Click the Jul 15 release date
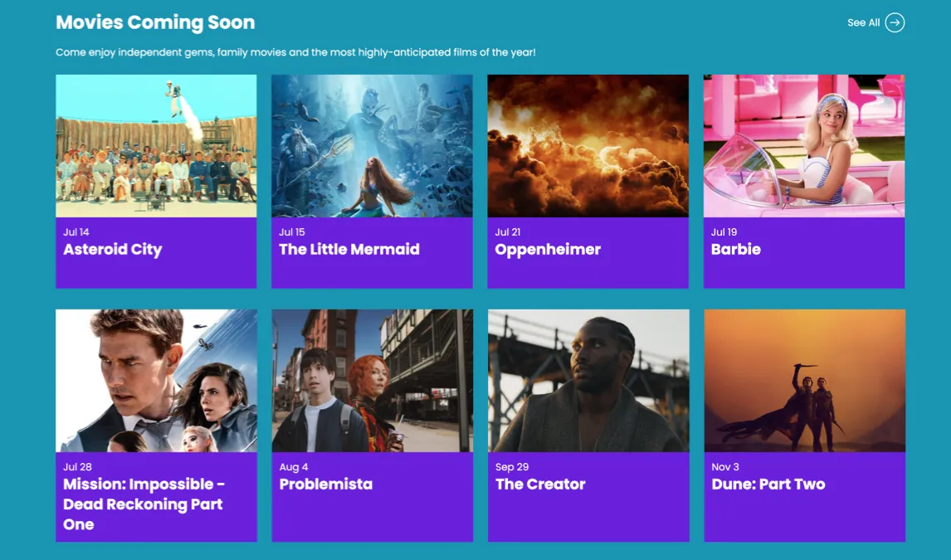Image resolution: width=951 pixels, height=560 pixels. click(x=292, y=232)
